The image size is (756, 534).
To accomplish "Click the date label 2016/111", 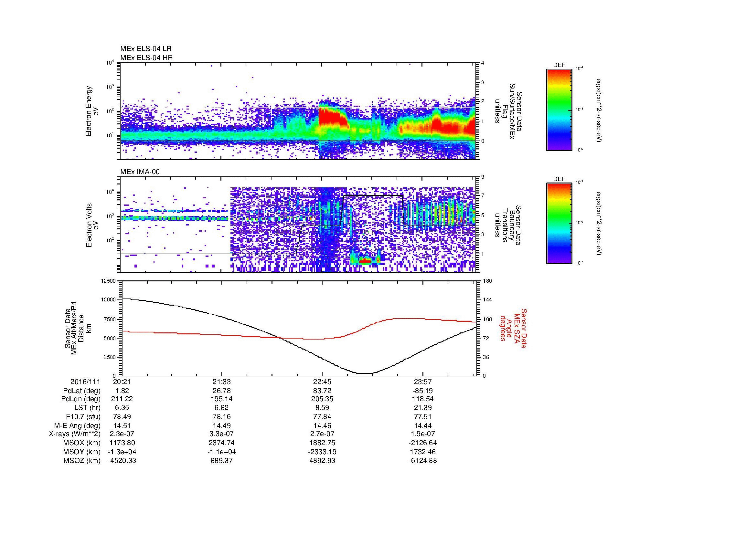I will [85, 382].
